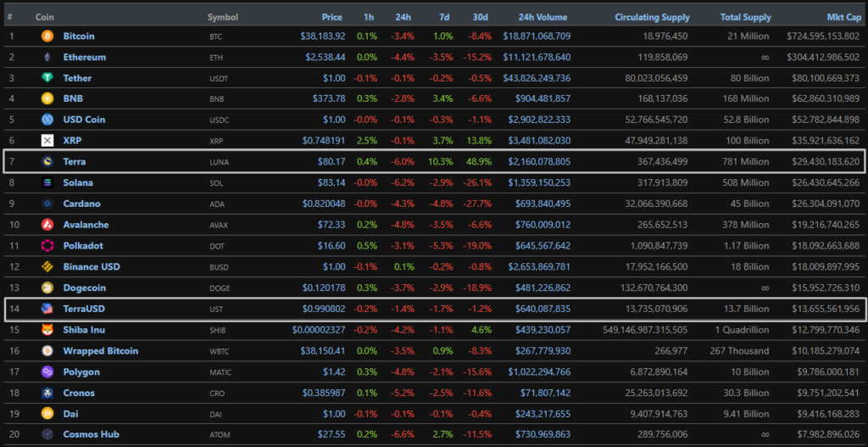Viewport: 868px width, 447px height.
Task: Sort table by Price column header
Action: coord(332,17)
